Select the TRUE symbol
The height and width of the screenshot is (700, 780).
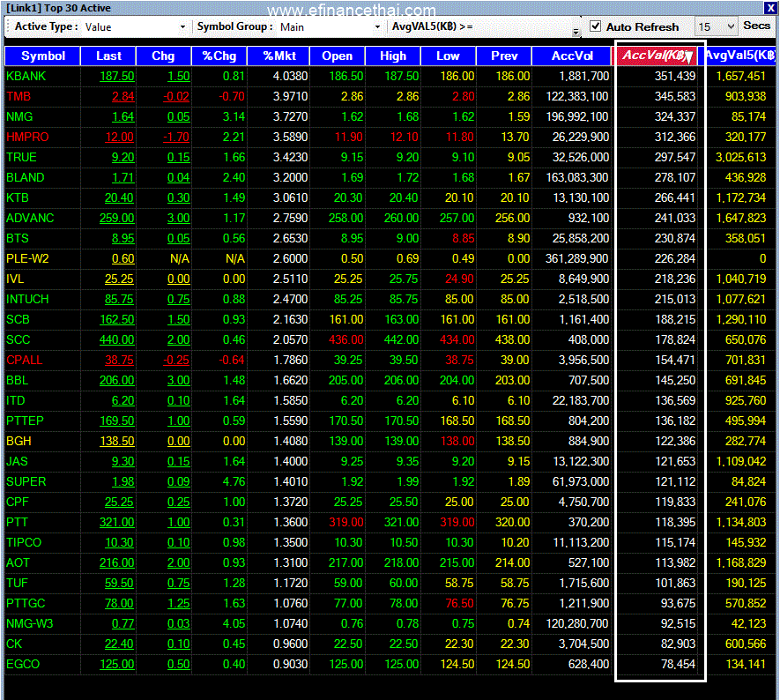21,157
